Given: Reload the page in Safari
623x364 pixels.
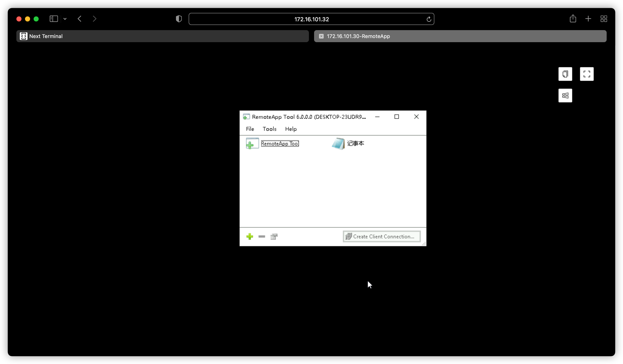Looking at the screenshot, I should coord(429,19).
